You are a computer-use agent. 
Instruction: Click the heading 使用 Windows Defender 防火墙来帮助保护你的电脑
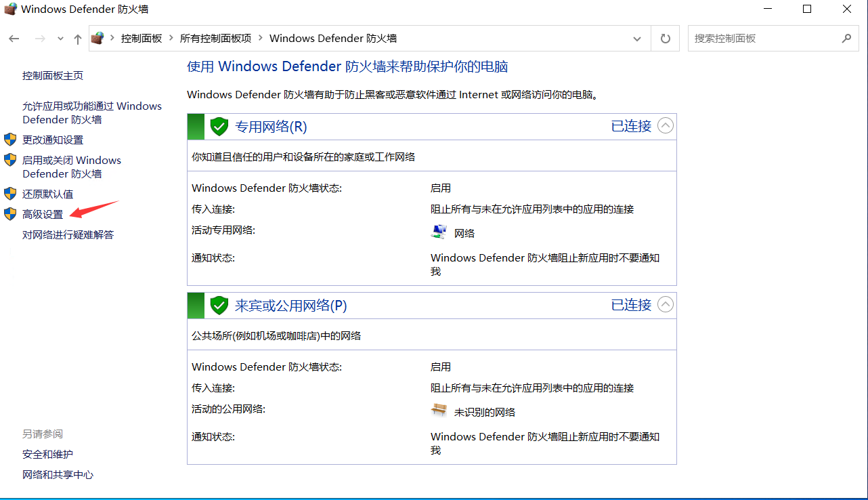click(347, 66)
